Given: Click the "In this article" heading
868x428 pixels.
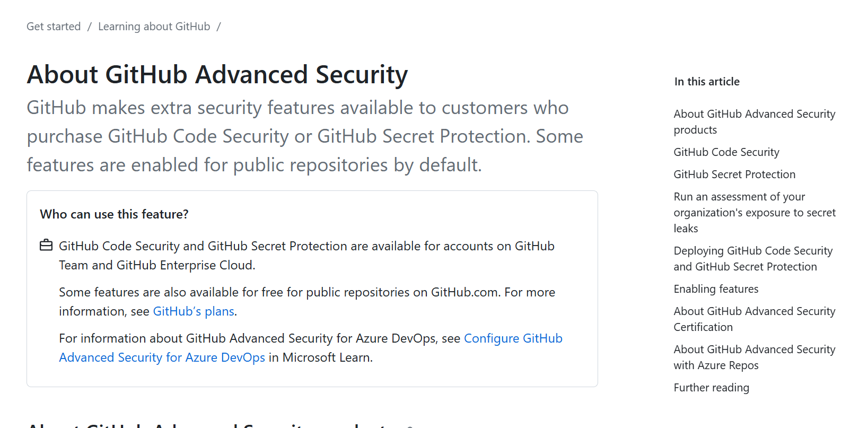Looking at the screenshot, I should (x=707, y=81).
